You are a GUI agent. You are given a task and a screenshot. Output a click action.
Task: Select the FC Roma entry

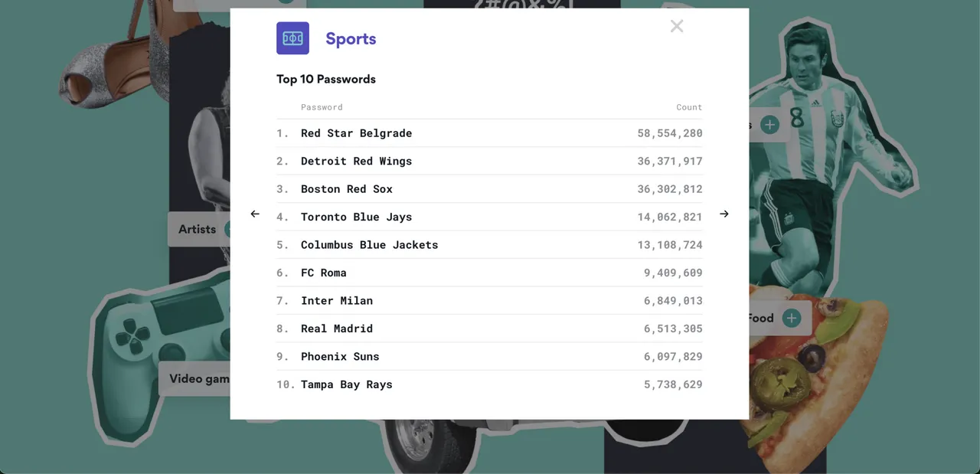point(489,273)
